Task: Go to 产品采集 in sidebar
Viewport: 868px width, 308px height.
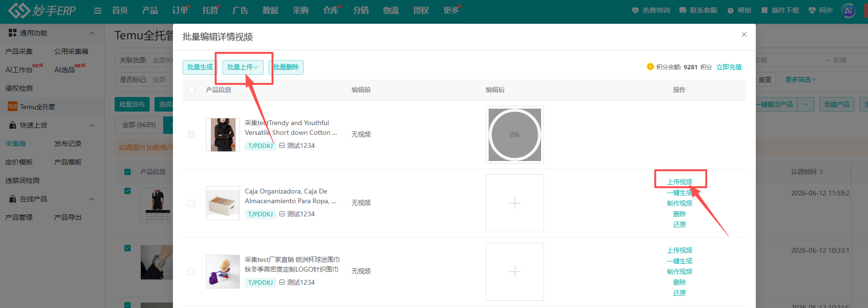Action: 19,51
